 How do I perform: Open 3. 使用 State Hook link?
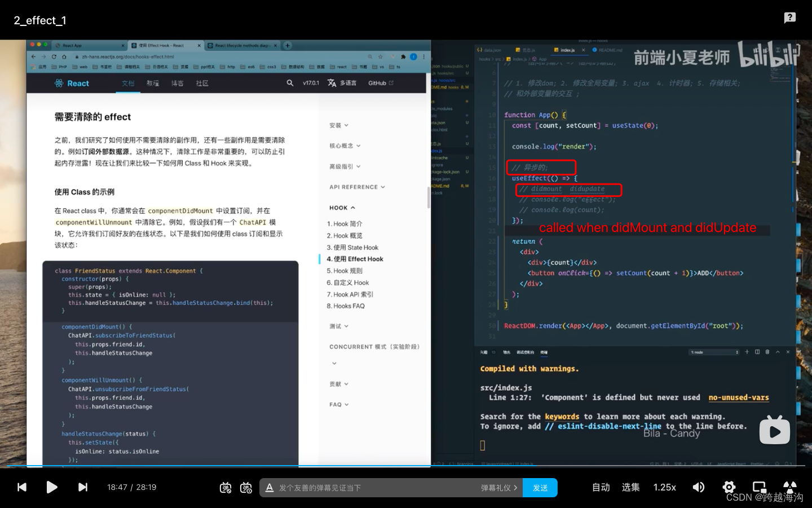coord(352,247)
